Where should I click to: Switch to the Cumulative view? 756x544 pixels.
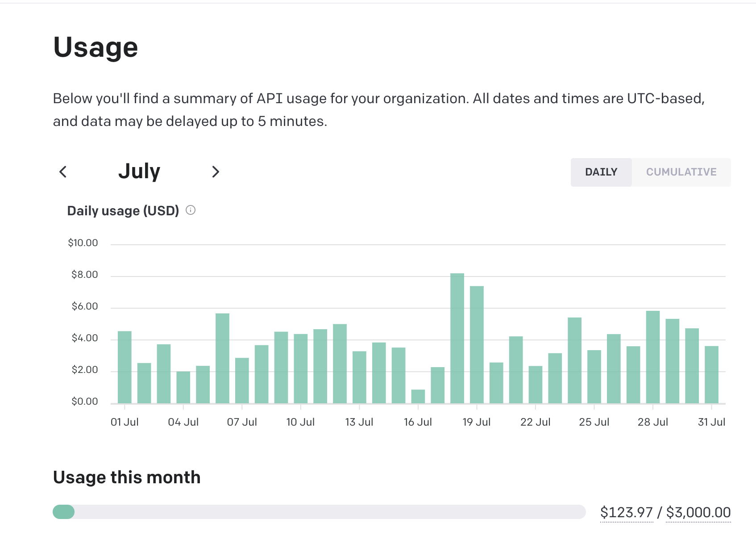point(681,172)
